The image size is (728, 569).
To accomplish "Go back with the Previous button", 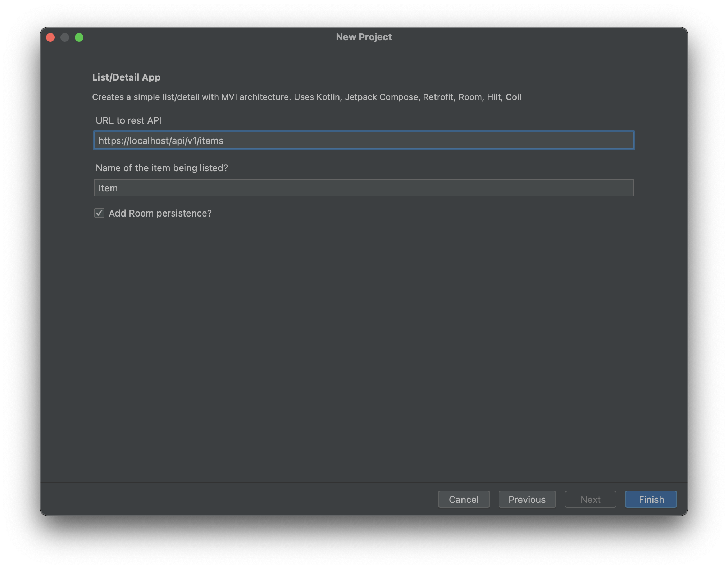I will 527,499.
